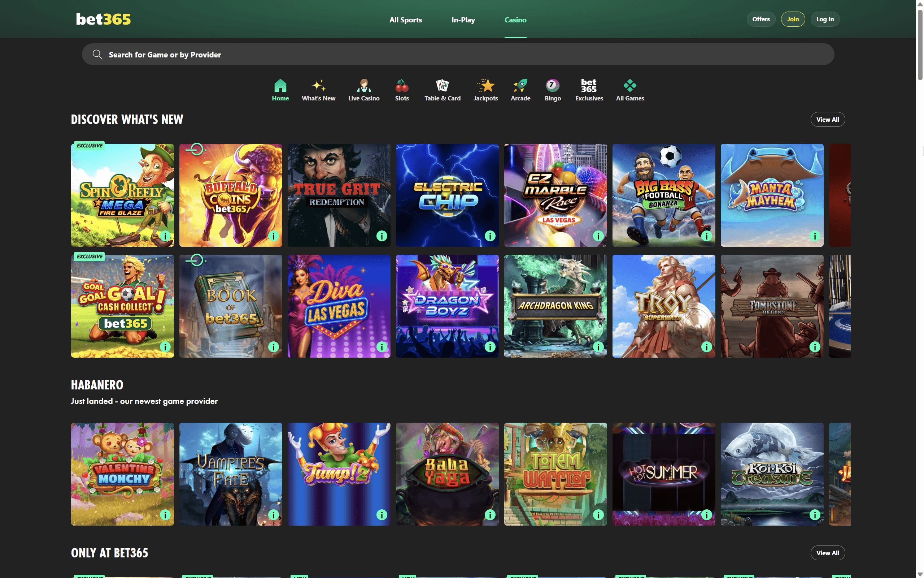Screen dimensions: 924x578
Task: Show info for EZ Marble Race
Action: click(598, 236)
